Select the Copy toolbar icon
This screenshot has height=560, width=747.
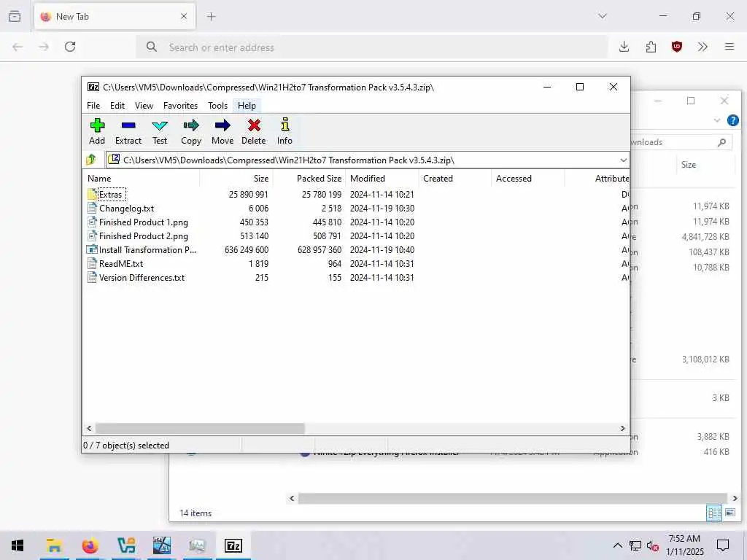[x=191, y=131]
